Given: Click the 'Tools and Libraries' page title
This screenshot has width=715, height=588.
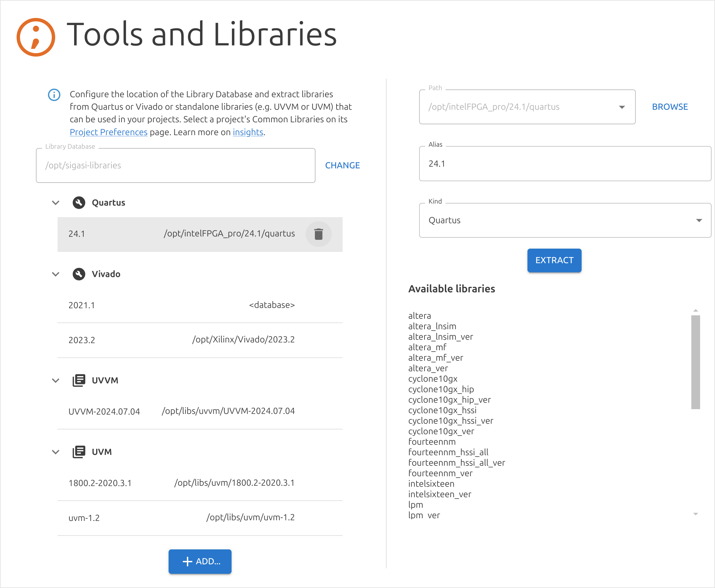Looking at the screenshot, I should 202,34.
